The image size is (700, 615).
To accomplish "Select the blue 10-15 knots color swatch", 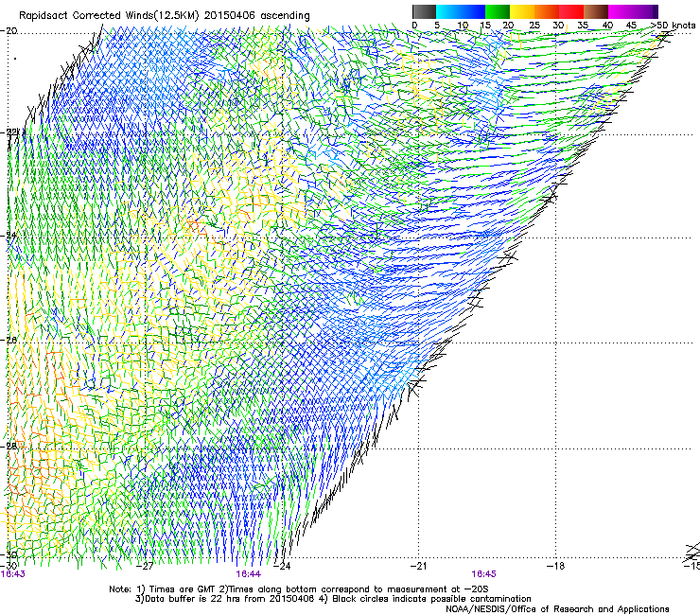I will coord(473,11).
